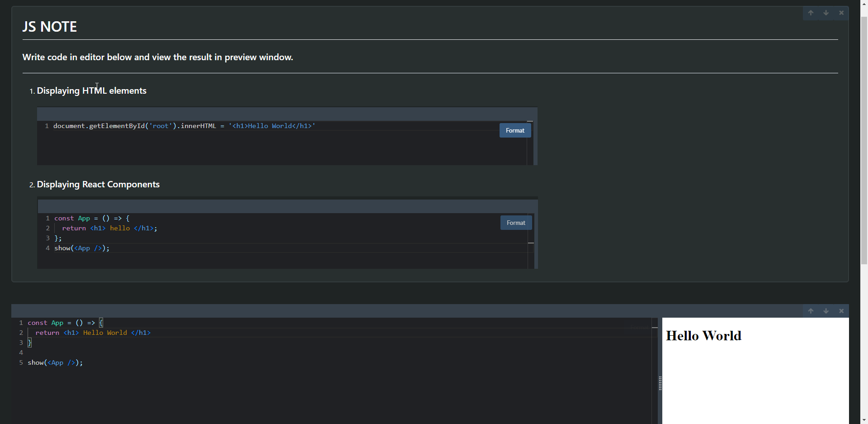The image size is (868, 424).
Task: Click the JS NOTE title text
Action: coord(50,27)
